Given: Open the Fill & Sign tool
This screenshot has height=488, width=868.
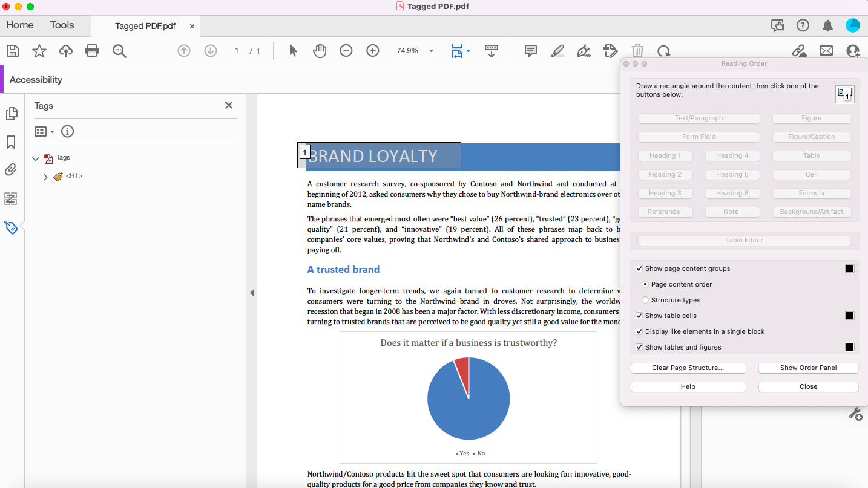Looking at the screenshot, I should (x=584, y=51).
